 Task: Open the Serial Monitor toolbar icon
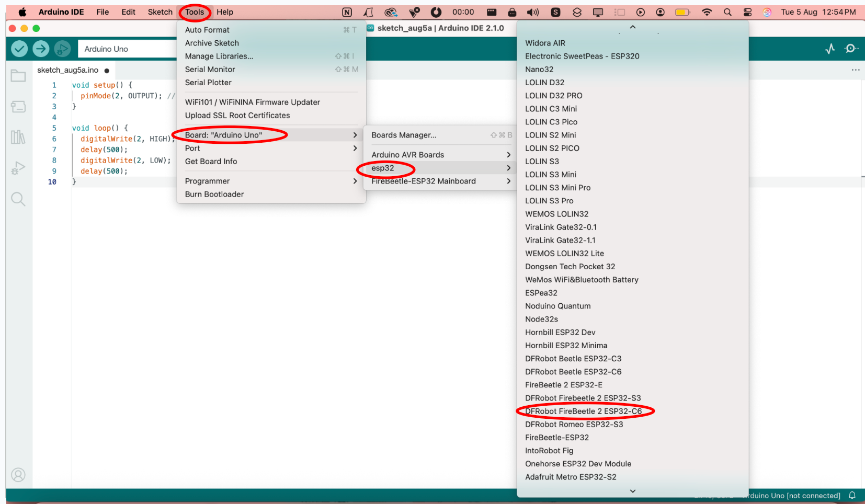(851, 49)
